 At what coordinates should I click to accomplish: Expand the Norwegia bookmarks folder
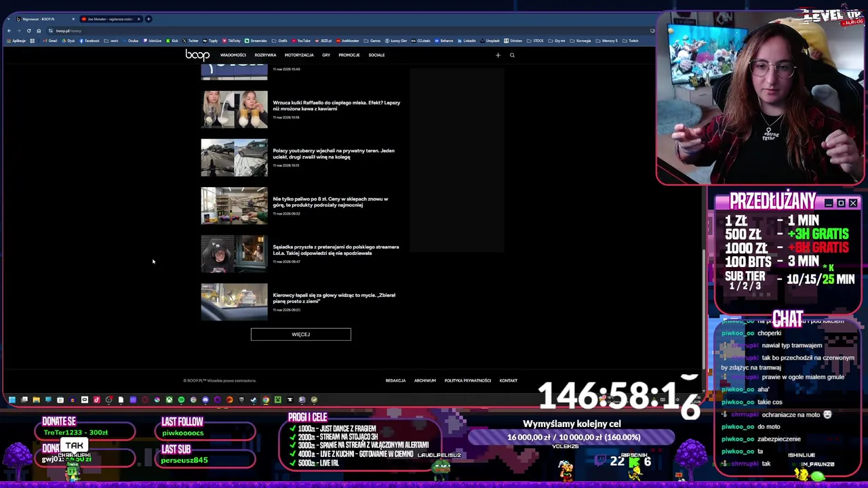tap(581, 41)
